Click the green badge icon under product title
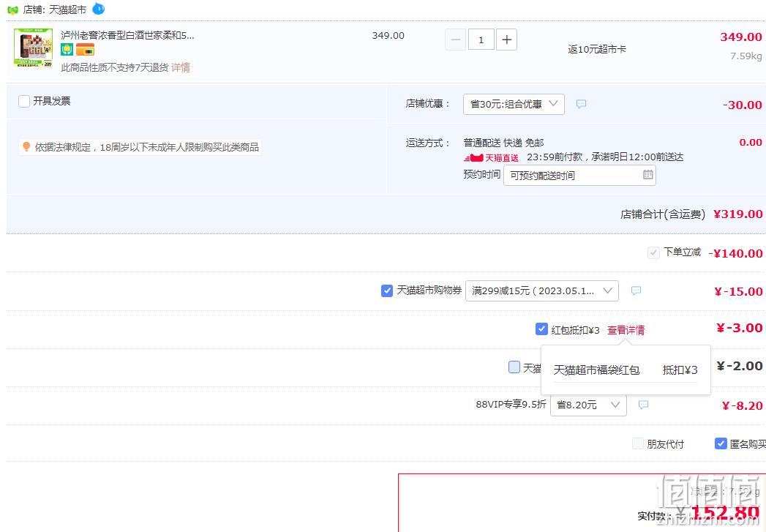 coord(67,49)
